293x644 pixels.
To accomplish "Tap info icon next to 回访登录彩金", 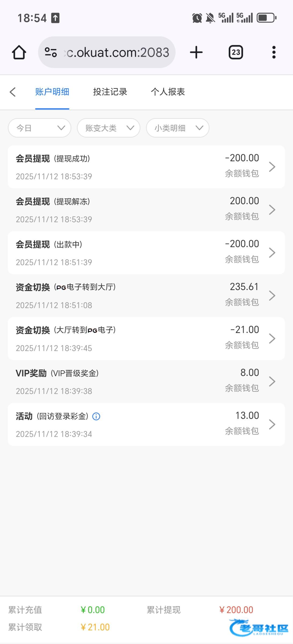I will tap(96, 416).
